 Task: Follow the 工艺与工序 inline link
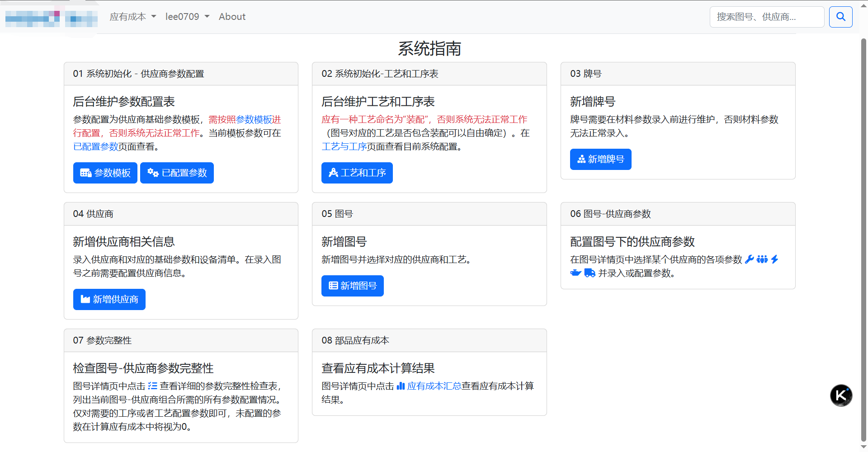(344, 146)
